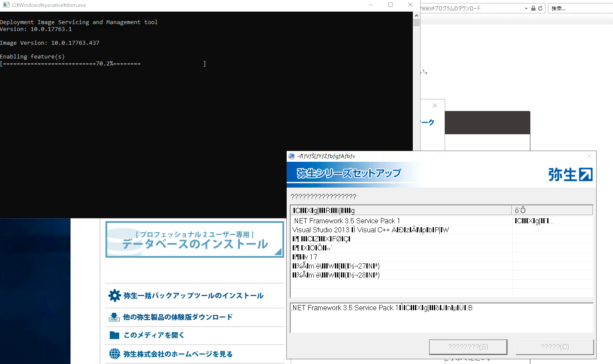Click the 弥生 logo in the setup header
The height and width of the screenshot is (364, 613).
coord(570,174)
